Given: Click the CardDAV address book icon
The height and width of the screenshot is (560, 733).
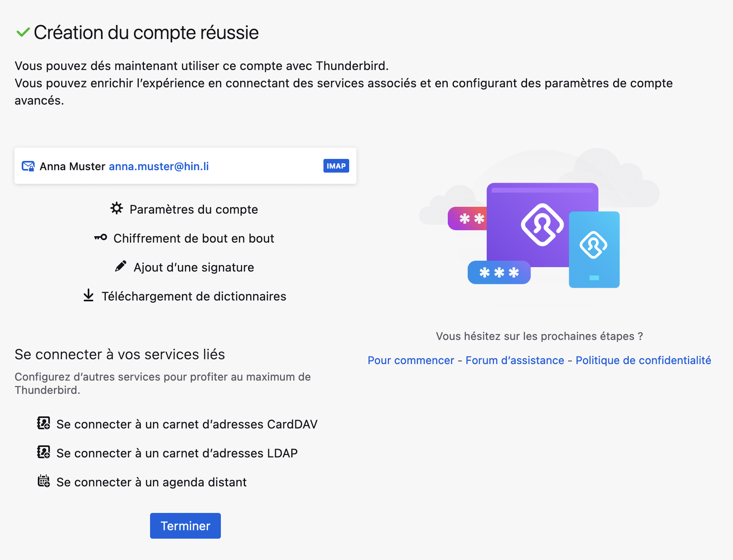Looking at the screenshot, I should tap(43, 423).
